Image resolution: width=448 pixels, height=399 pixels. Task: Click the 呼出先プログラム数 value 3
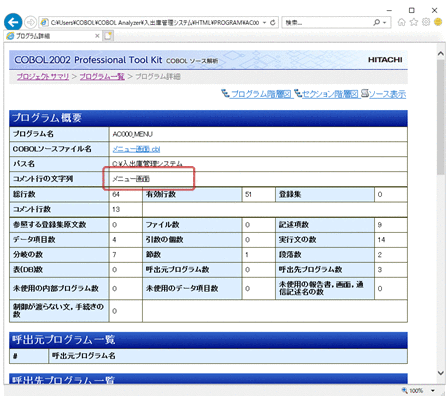point(380,270)
